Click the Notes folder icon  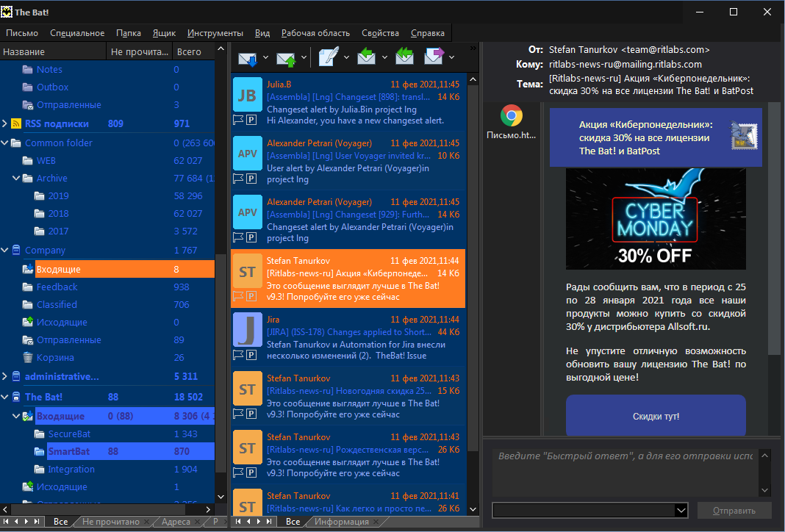coord(28,70)
